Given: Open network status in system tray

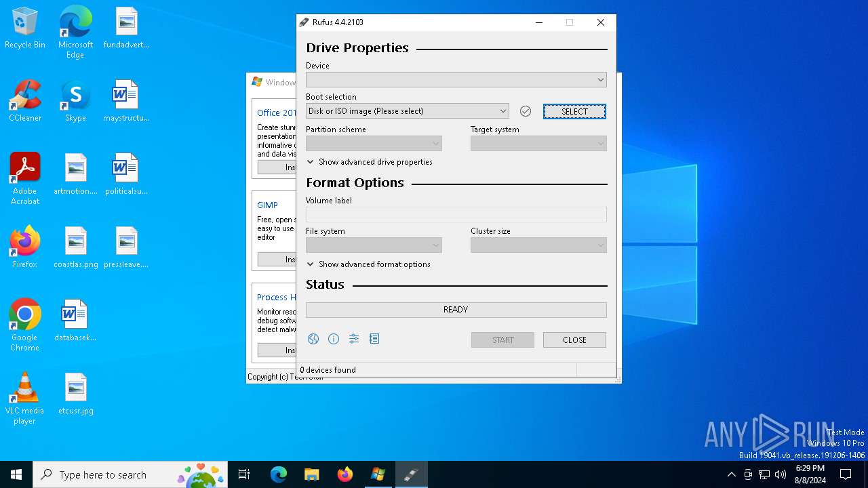Looking at the screenshot, I should point(764,474).
